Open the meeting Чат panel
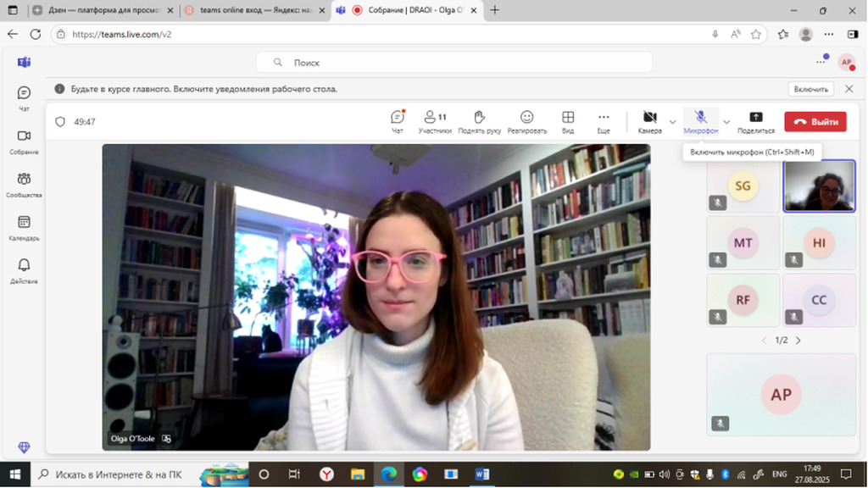The width and height of the screenshot is (868, 488). pos(398,121)
